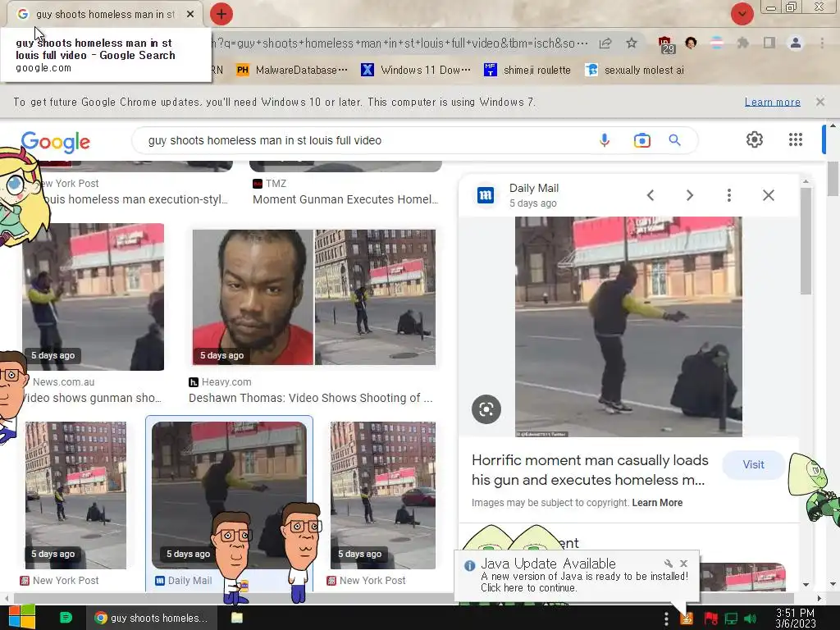Open the shimeji roulette bookmark

tap(527, 70)
